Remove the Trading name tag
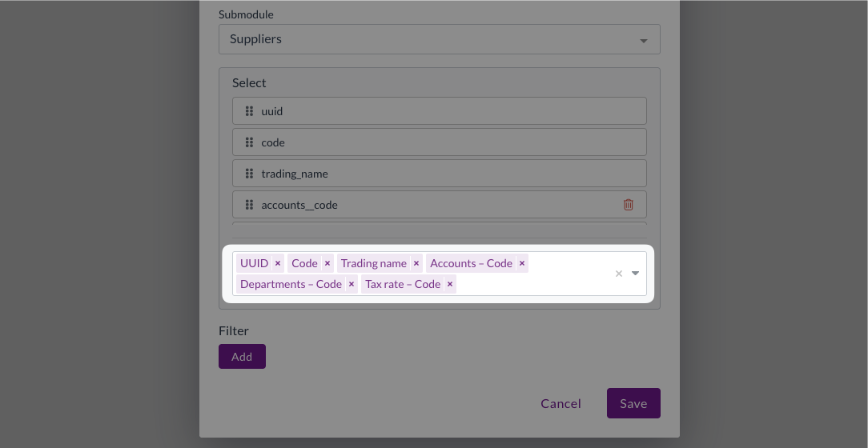The width and height of the screenshot is (868, 448). point(416,263)
